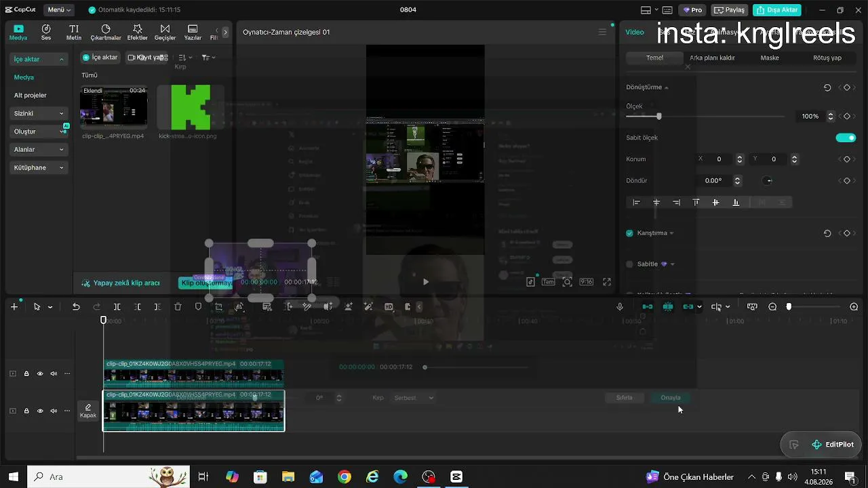Click the split clip tool
Image resolution: width=868 pixels, height=488 pixels.
tap(117, 307)
